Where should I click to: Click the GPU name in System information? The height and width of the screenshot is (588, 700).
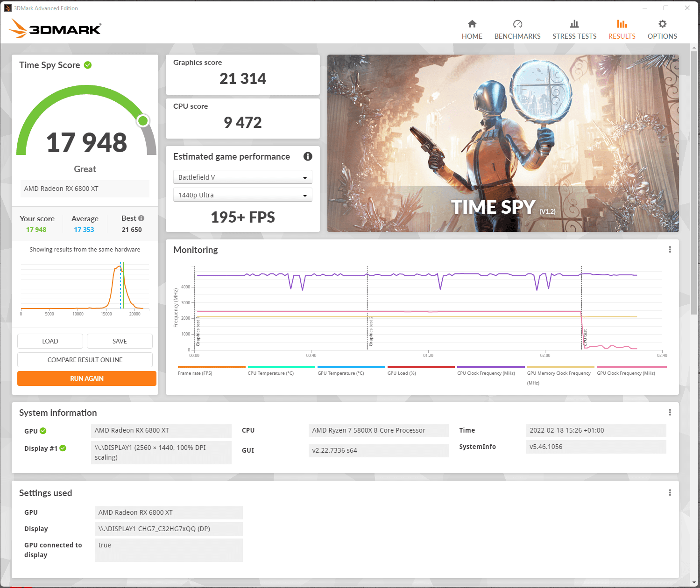pyautogui.click(x=161, y=430)
